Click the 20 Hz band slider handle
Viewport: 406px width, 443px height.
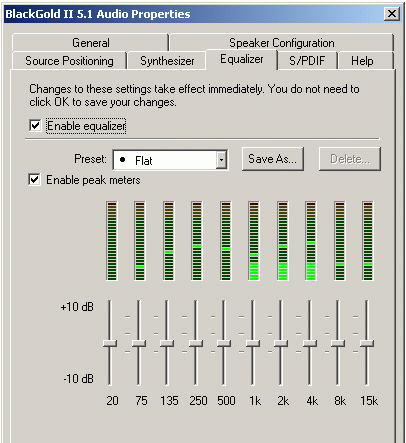tap(110, 343)
